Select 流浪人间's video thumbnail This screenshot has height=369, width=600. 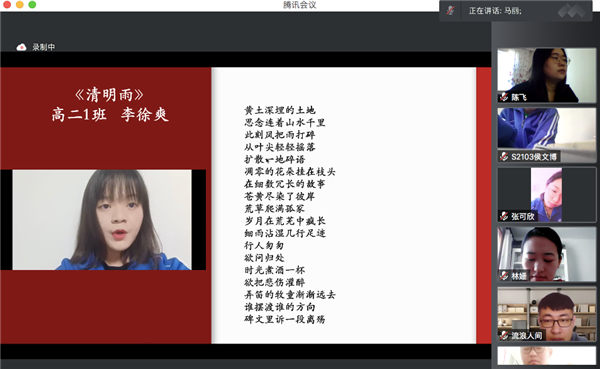coord(546,314)
